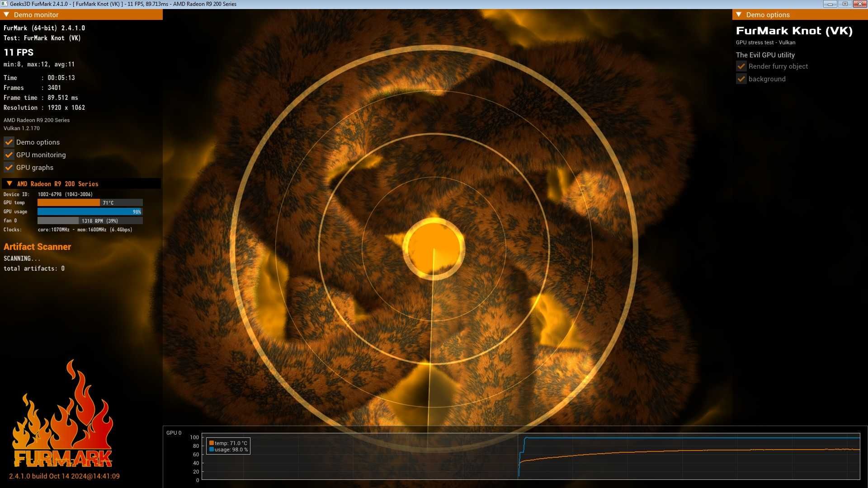868x488 pixels.
Task: Click the GPU temp 71°C bar
Action: coord(90,203)
